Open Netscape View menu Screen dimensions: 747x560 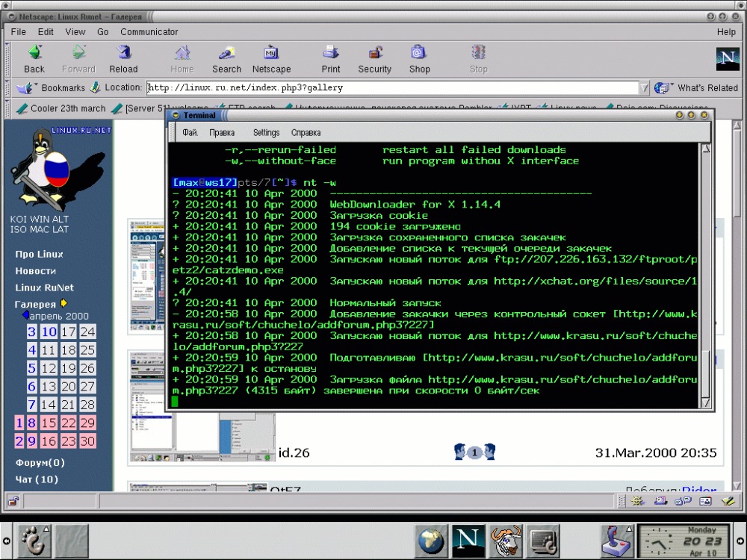point(75,32)
